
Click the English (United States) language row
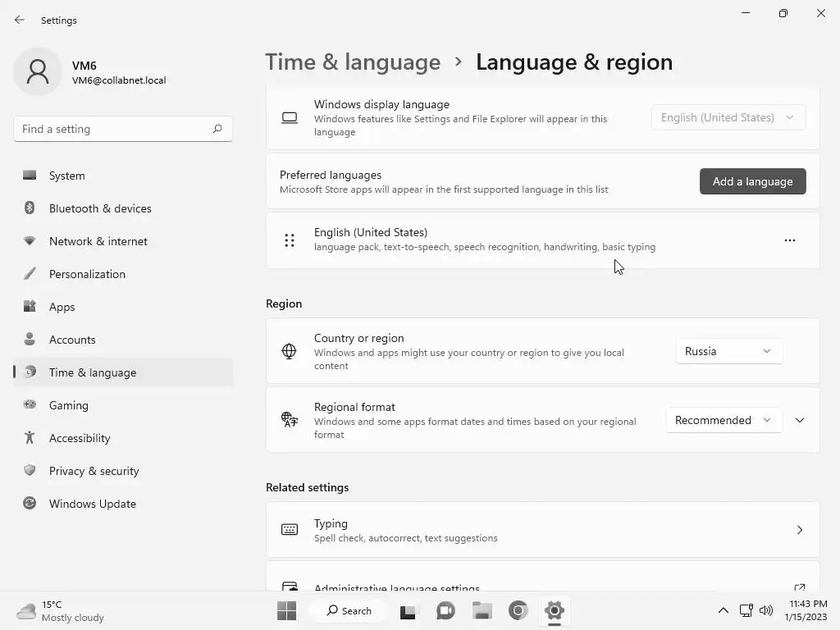pos(543,240)
